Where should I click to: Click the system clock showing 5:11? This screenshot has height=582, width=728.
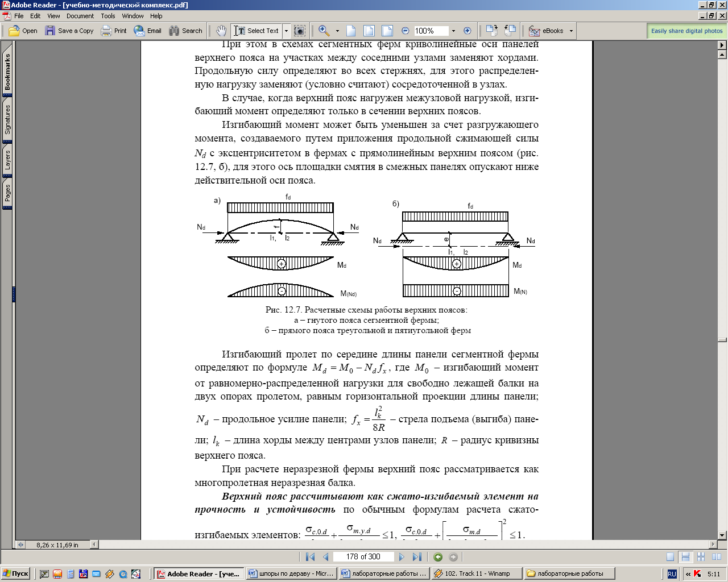pos(713,574)
